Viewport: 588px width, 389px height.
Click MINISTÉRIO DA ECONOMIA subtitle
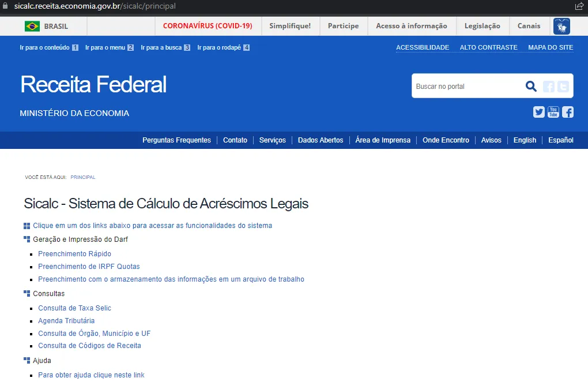pos(74,113)
